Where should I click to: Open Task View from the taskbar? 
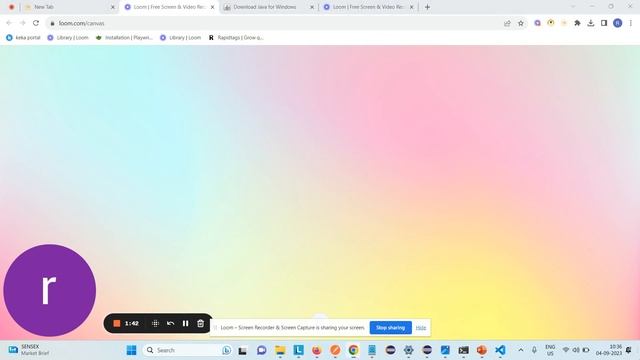pos(243,350)
